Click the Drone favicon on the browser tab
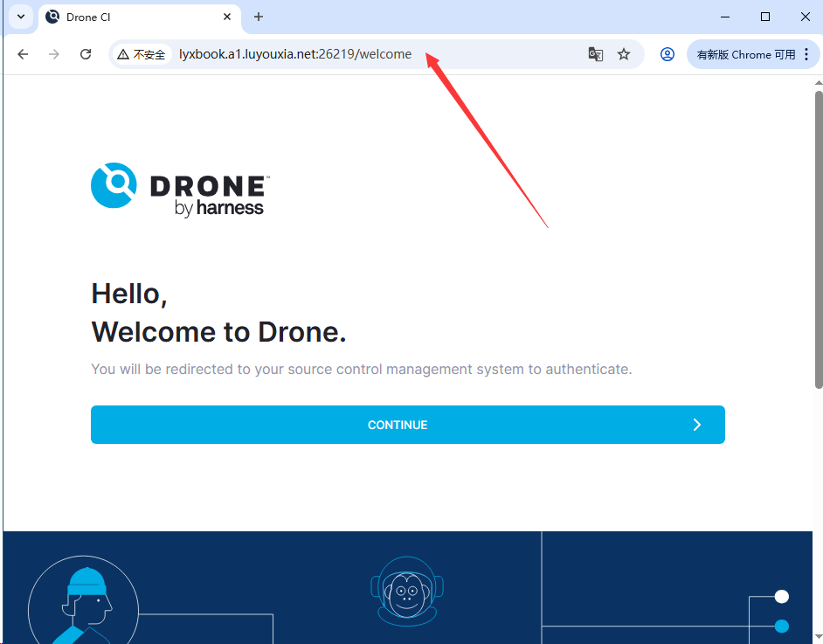Screen dimensions: 823x644 pos(52,17)
